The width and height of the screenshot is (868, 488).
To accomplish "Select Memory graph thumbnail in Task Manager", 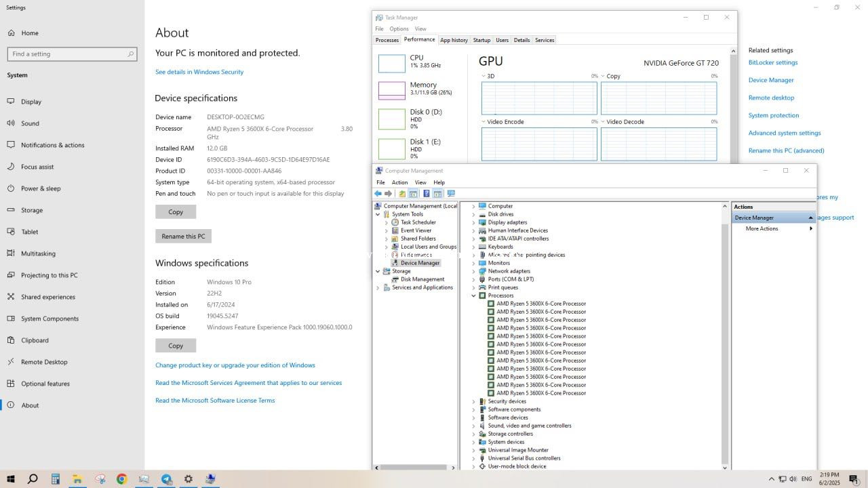I will 391,90.
